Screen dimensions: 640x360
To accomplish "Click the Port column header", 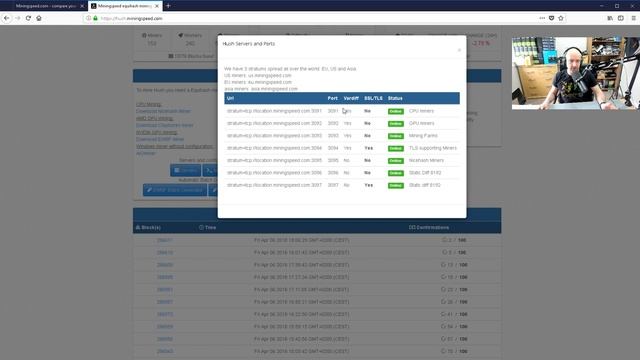I will click(x=333, y=98).
